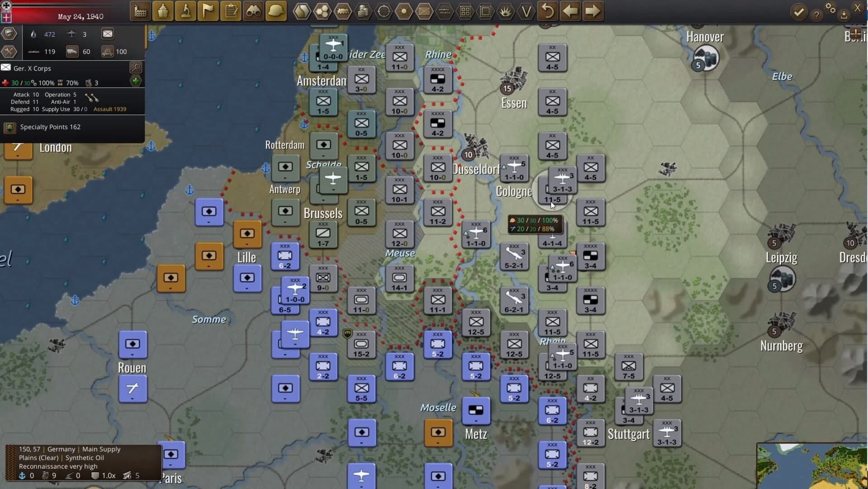Open the clipboard reports panel
This screenshot has width=868, height=489.
[231, 11]
